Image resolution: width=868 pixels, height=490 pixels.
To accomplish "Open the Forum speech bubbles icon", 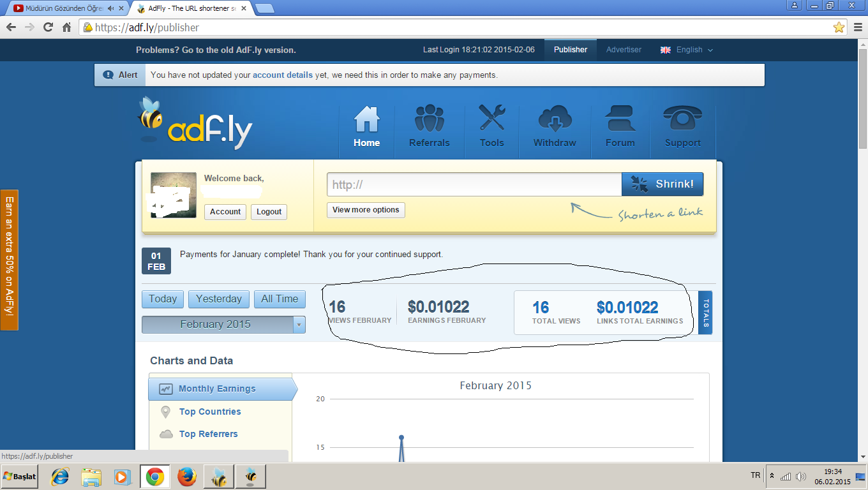I will pos(620,119).
